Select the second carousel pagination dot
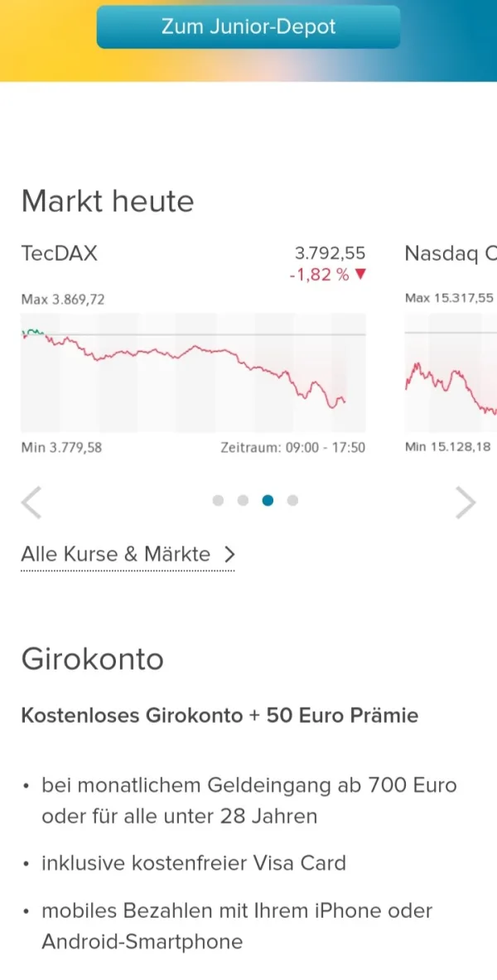497x980 pixels. point(243,500)
